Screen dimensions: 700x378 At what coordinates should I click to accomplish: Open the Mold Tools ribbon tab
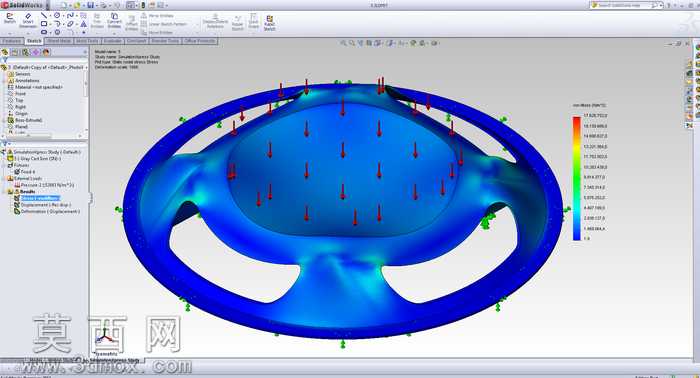tap(87, 41)
